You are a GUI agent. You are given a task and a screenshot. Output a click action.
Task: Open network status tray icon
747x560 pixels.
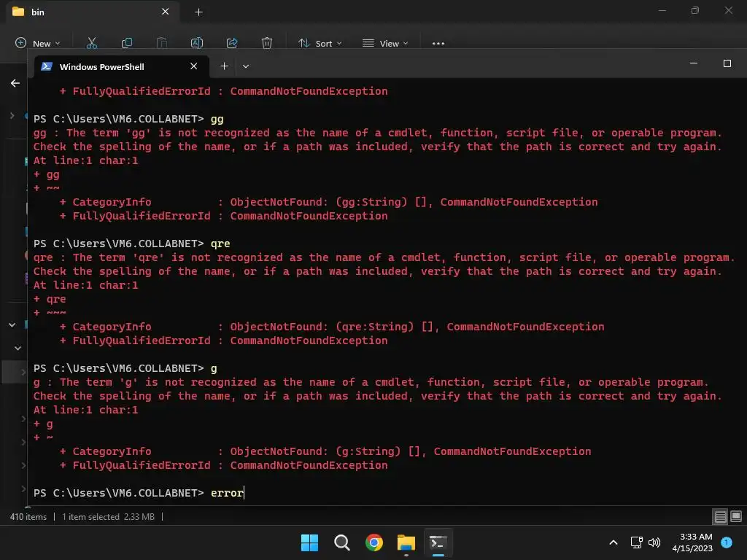click(x=636, y=542)
